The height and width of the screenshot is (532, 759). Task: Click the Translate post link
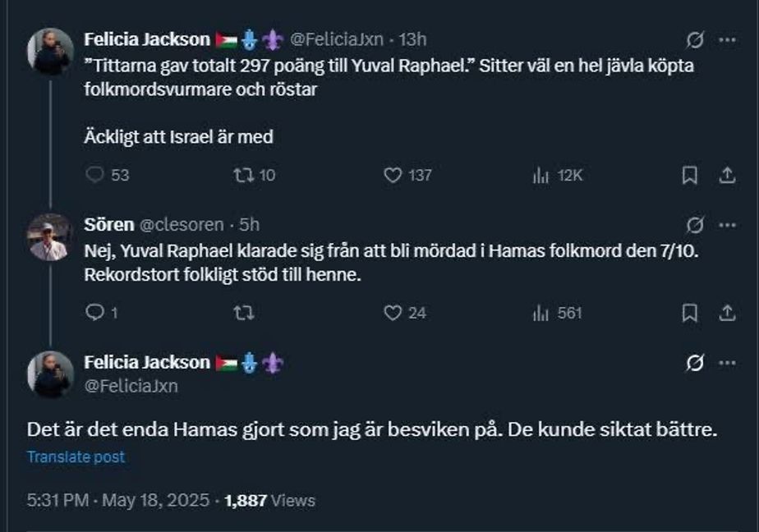pyautogui.click(x=76, y=456)
